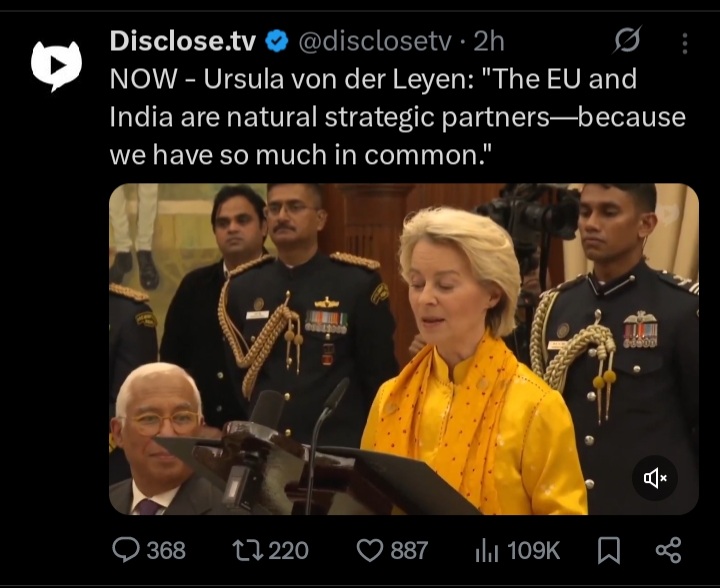Viewport: 720px width, 588px height.
Task: Click the 109K views count
Action: pos(534,550)
